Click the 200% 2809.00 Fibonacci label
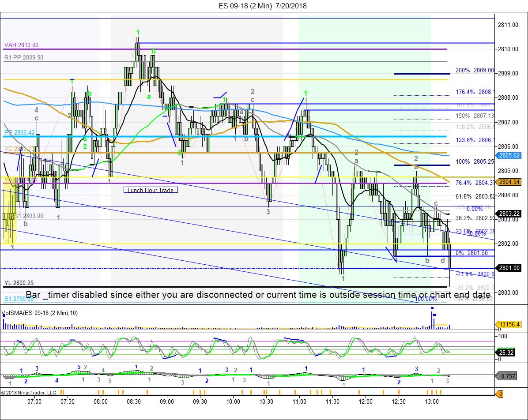528x420 pixels. tap(475, 70)
